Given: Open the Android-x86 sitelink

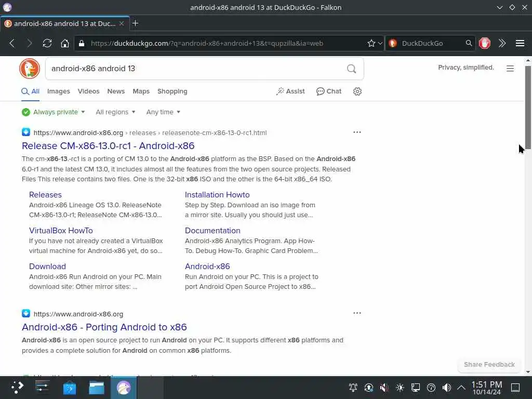Looking at the screenshot, I should tap(207, 267).
